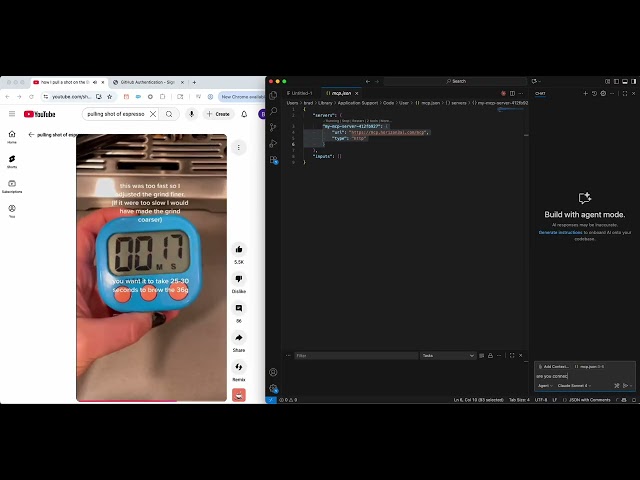Viewport: 640px width, 480px height.
Task: Maximize the bottom panel
Action: pyautogui.click(x=512, y=356)
